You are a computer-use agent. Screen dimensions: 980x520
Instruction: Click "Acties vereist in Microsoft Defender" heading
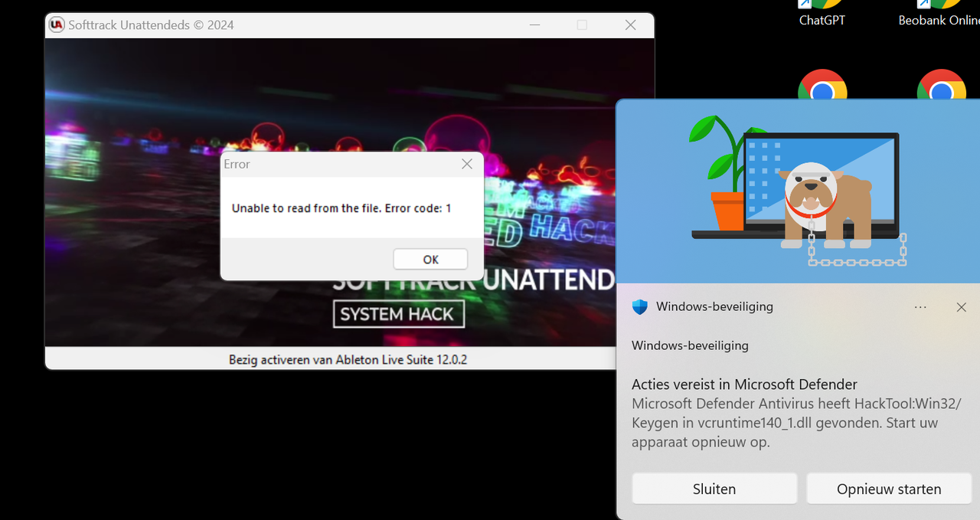coord(744,384)
